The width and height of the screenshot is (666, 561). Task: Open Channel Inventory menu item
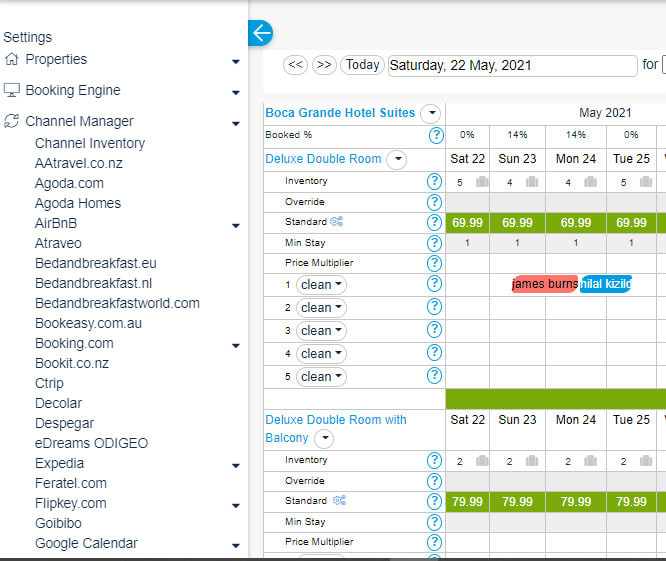(x=90, y=143)
